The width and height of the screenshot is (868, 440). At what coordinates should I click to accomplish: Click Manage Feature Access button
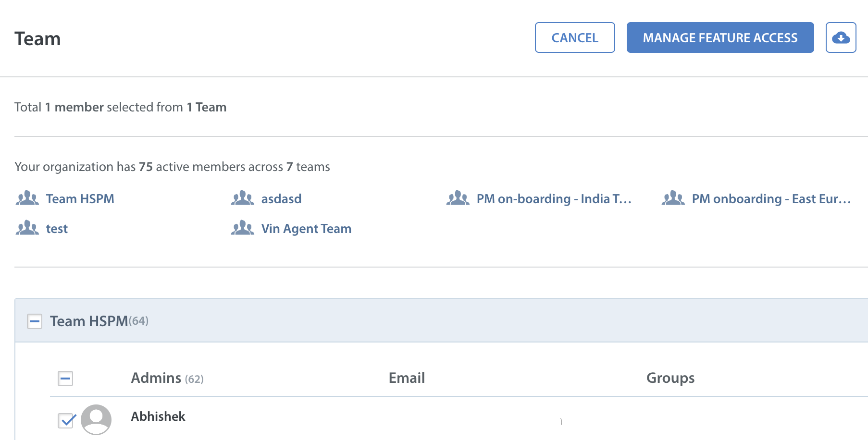720,37
